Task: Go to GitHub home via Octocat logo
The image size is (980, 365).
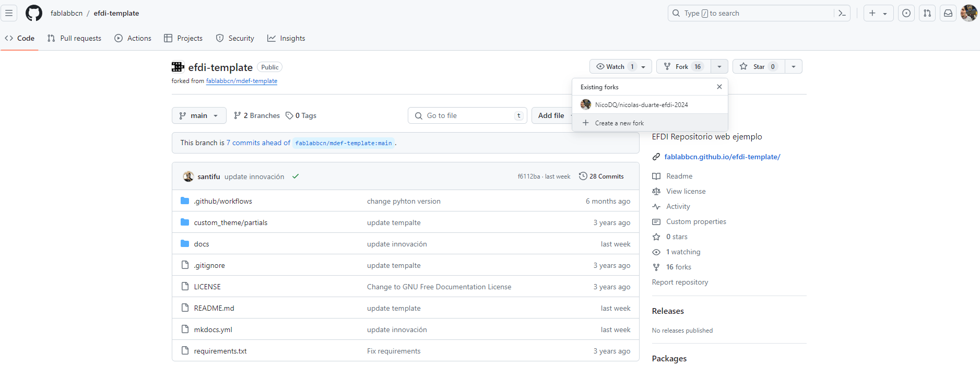Action: pos(34,13)
